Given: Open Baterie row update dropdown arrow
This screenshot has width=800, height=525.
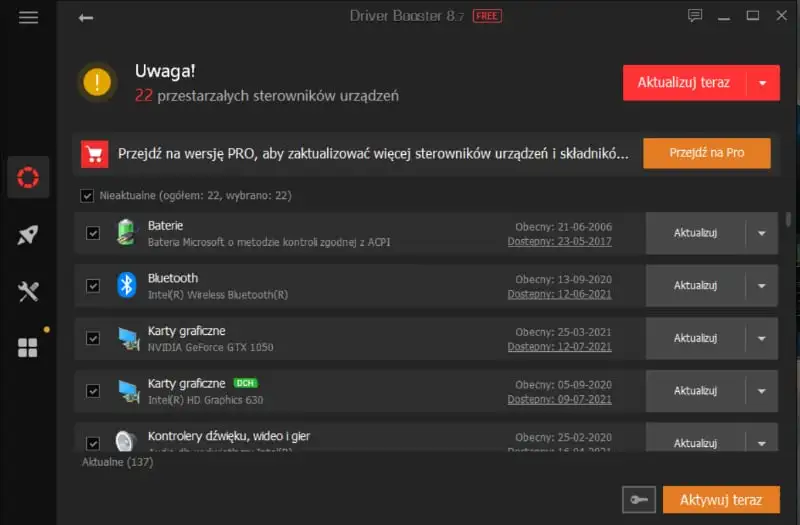Looking at the screenshot, I should coord(762,233).
